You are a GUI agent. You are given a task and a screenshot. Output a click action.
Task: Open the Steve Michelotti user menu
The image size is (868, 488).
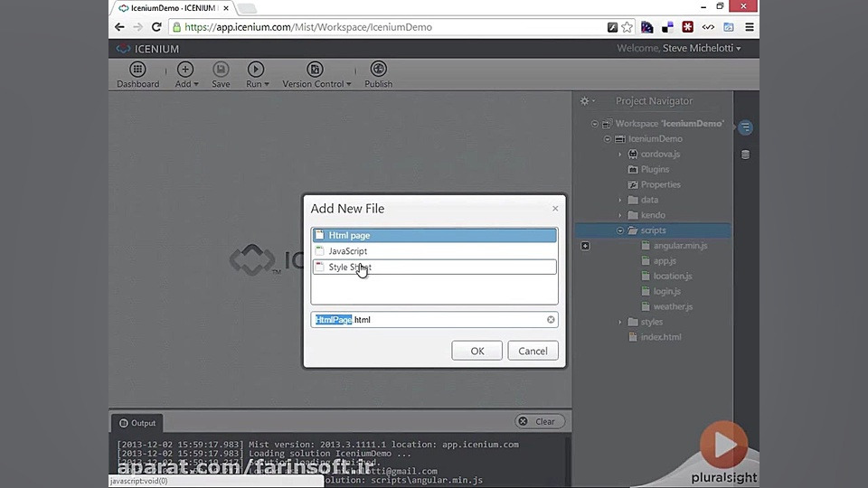(702, 48)
